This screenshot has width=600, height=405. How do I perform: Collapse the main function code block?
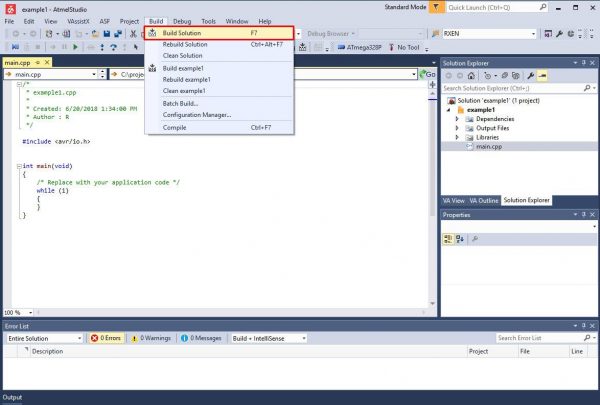click(x=19, y=166)
